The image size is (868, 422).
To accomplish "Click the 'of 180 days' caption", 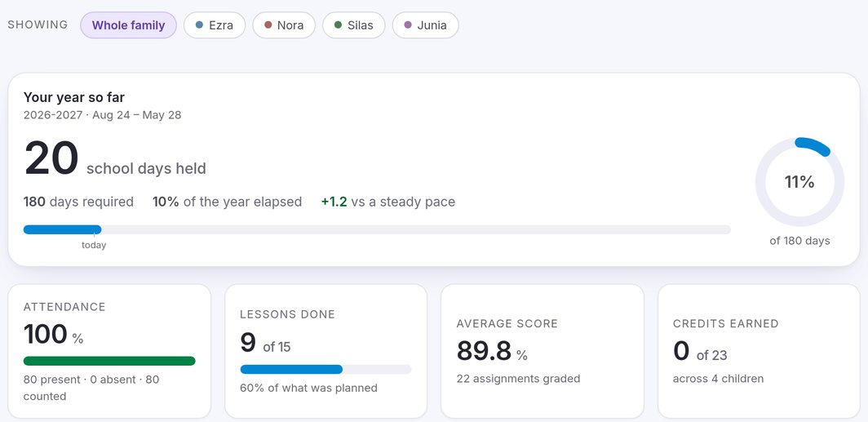I will (800, 241).
